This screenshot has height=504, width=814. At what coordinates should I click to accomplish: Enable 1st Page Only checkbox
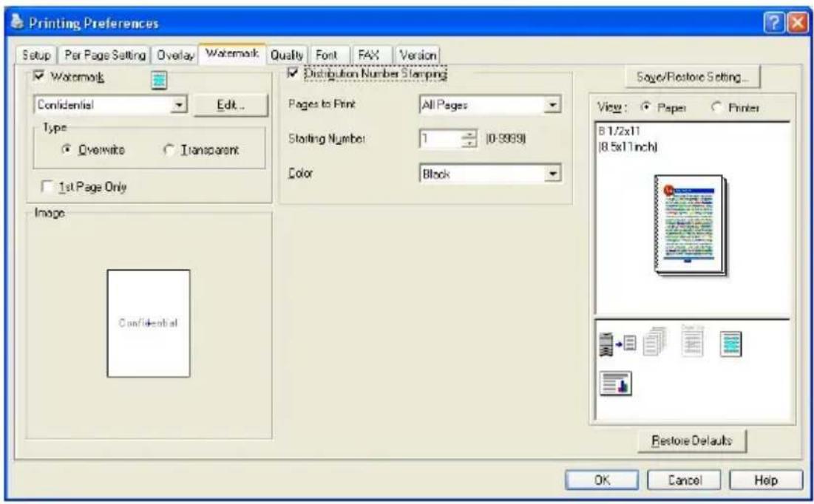[47, 186]
